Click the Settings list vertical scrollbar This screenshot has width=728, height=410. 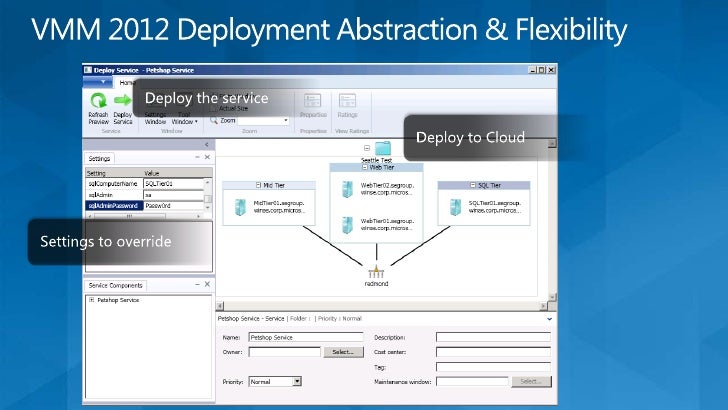[208, 195]
